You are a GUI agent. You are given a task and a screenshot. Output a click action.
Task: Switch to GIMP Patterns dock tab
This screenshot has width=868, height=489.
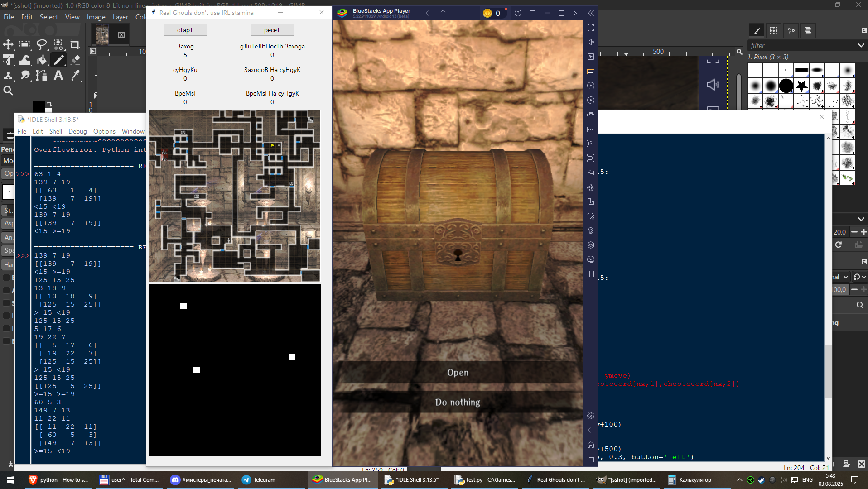click(774, 31)
